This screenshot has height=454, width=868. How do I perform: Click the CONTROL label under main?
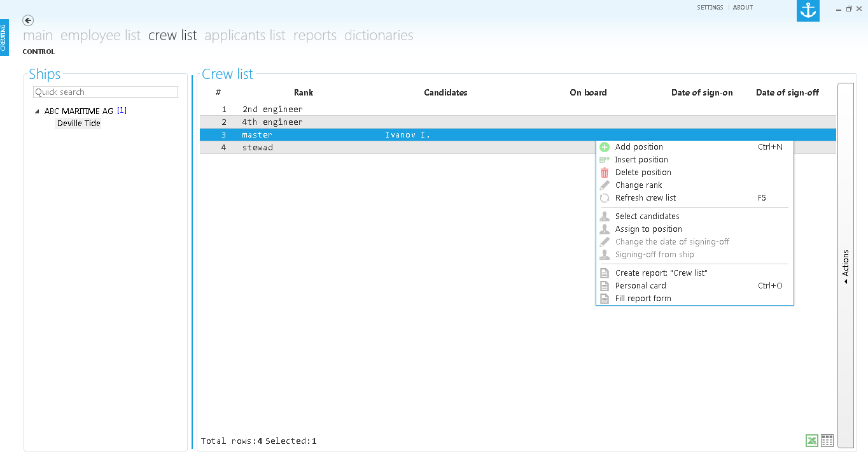pos(39,52)
